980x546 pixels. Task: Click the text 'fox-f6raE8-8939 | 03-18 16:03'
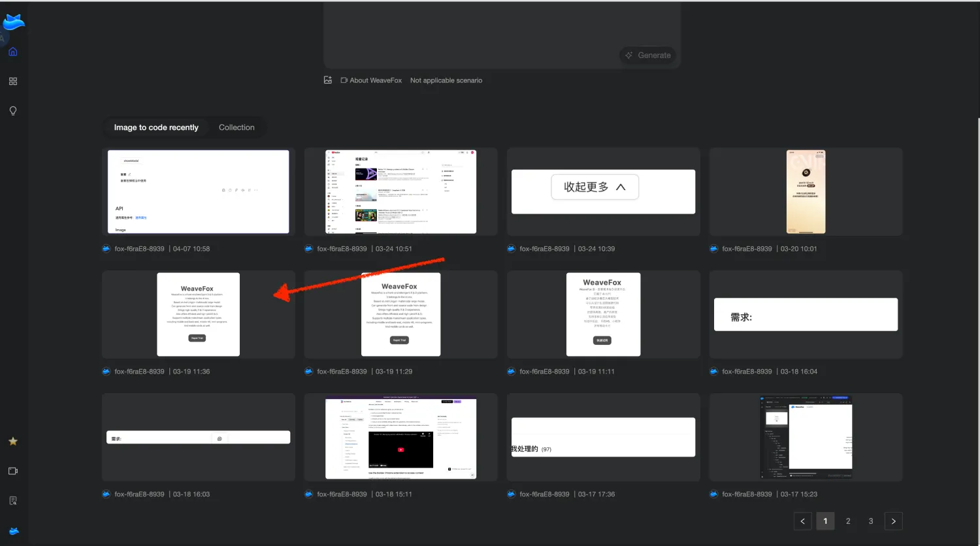(x=162, y=494)
